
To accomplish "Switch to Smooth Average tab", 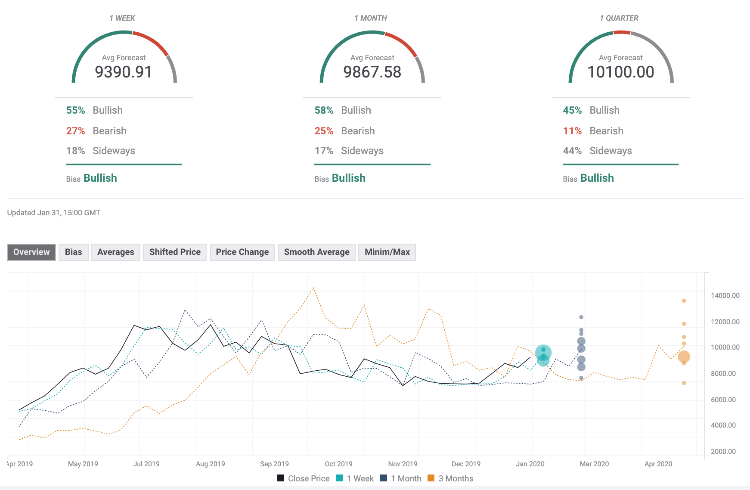I will (x=315, y=252).
